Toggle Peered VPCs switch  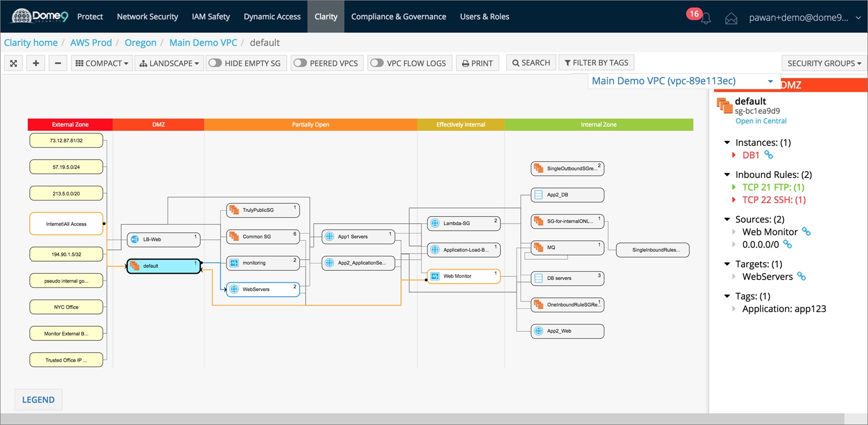[300, 63]
